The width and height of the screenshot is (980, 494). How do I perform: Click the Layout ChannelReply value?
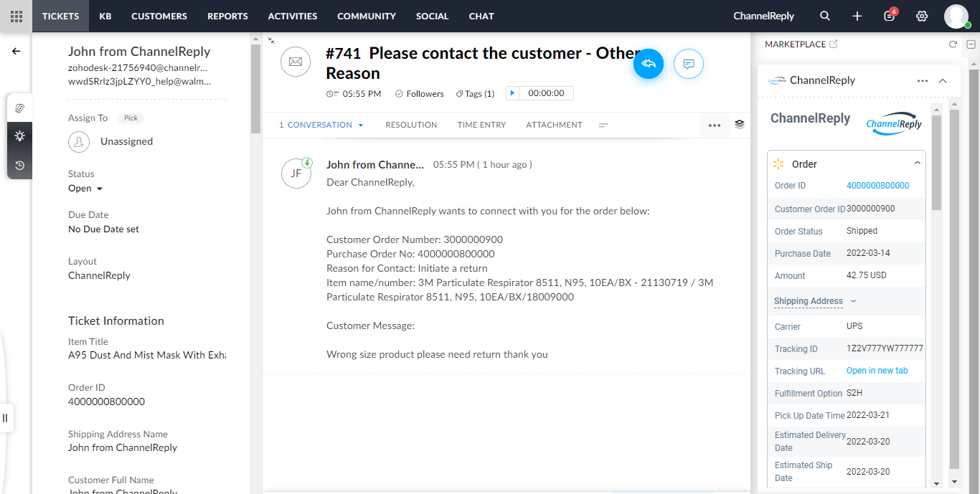click(x=99, y=275)
